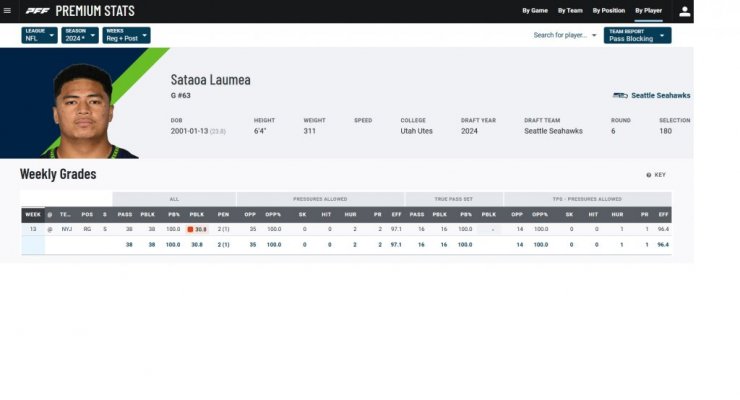Sort by the @ column header
Viewport: 740px width, 400px height.
(50, 215)
